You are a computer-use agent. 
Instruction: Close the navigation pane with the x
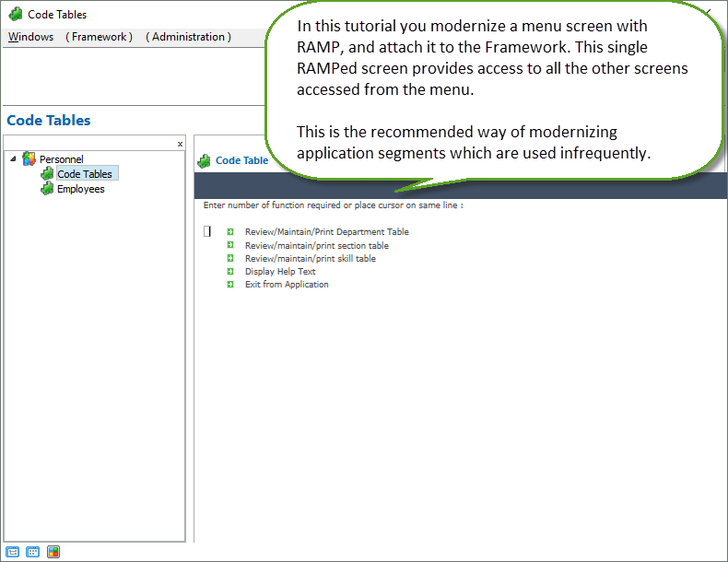[x=180, y=145]
